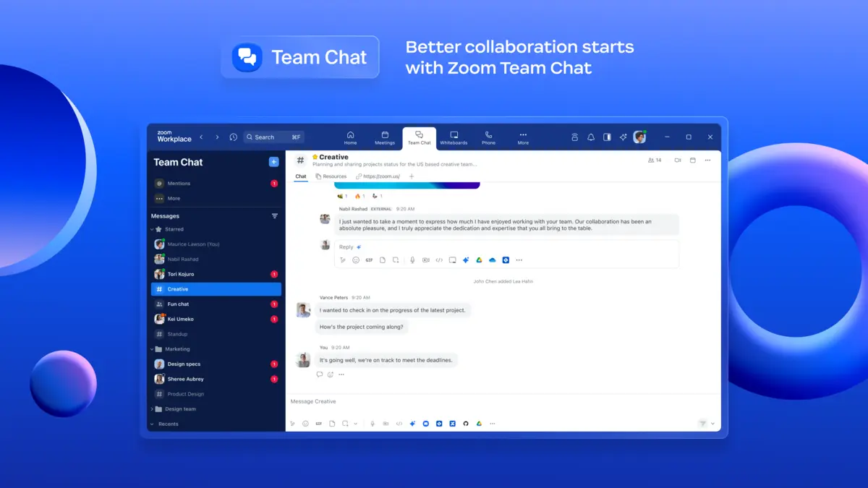868x488 pixels.
Task: Go back using the left arrow in header
Action: point(201,137)
